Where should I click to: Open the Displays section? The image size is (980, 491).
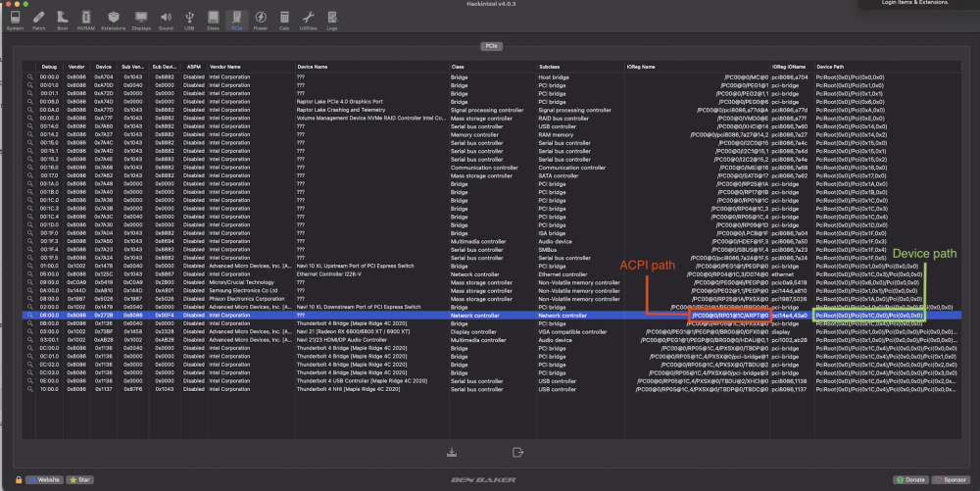pyautogui.click(x=141, y=20)
